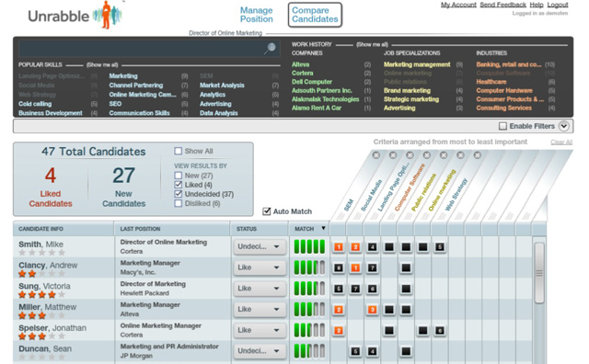This screenshot has height=364, width=589.
Task: Select 'Brand marketing' job specialization
Action: (x=407, y=90)
